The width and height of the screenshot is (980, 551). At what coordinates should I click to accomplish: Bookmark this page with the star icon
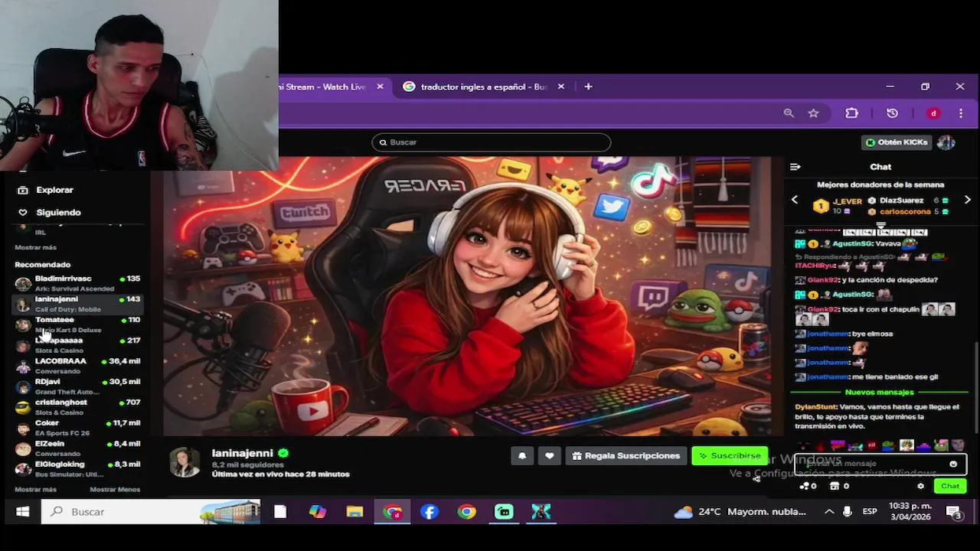[x=813, y=113]
